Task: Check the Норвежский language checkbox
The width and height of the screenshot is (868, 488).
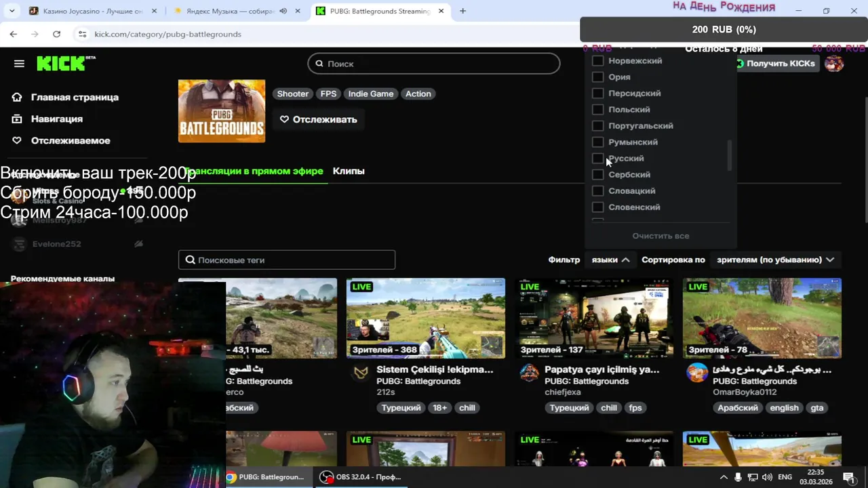Action: [x=597, y=61]
